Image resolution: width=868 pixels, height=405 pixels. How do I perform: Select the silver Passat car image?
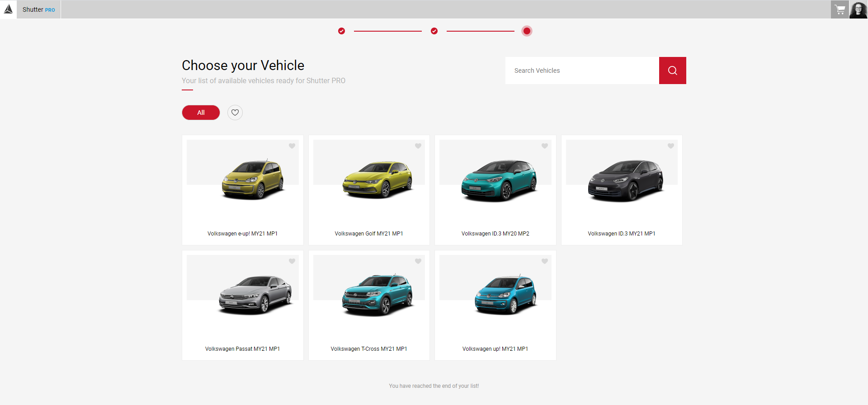pyautogui.click(x=255, y=295)
